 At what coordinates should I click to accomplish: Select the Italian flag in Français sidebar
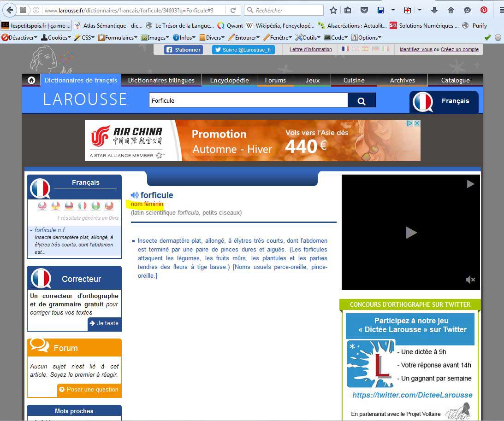click(82, 205)
